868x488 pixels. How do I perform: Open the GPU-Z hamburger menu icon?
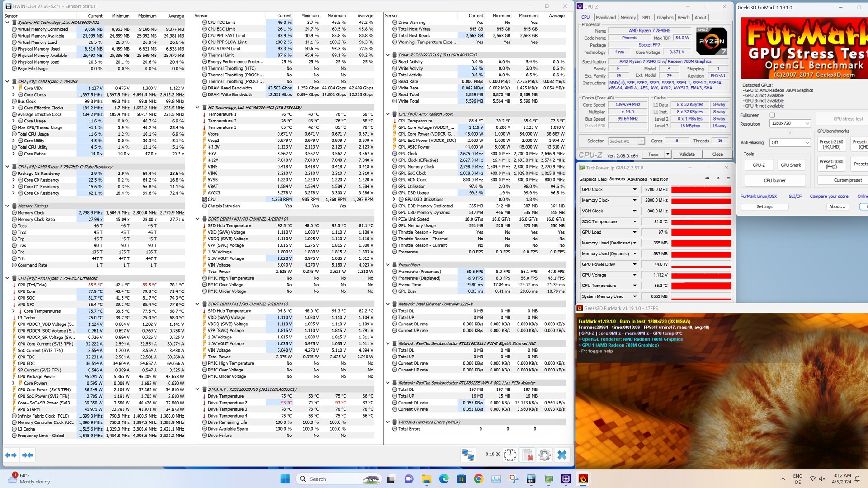(728, 178)
